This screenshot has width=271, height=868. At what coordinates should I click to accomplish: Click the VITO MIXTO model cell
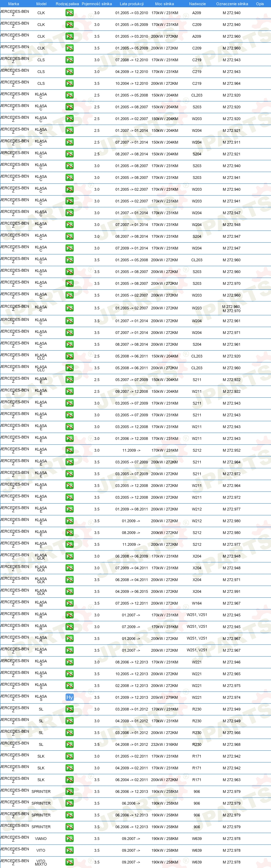tap(41, 862)
